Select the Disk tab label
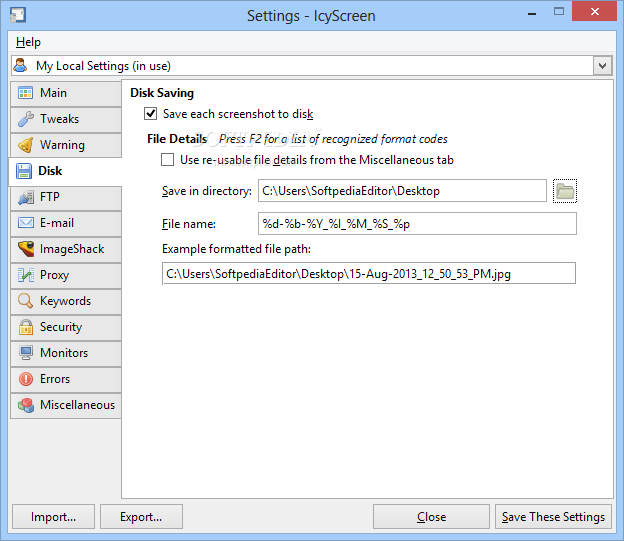Viewport: 624px width, 541px height. (x=50, y=171)
